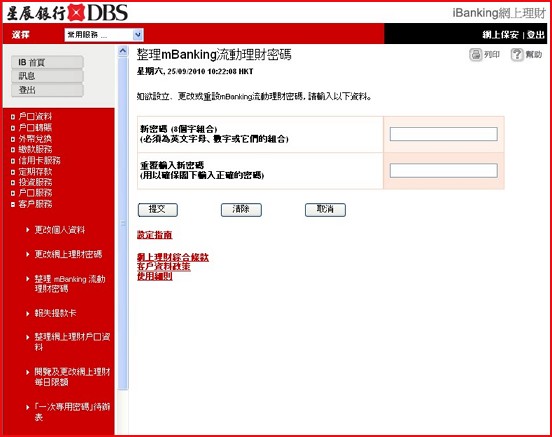The height and width of the screenshot is (437, 552).
Task: Expand the 信用卡服務 menu section
Action: point(39,160)
